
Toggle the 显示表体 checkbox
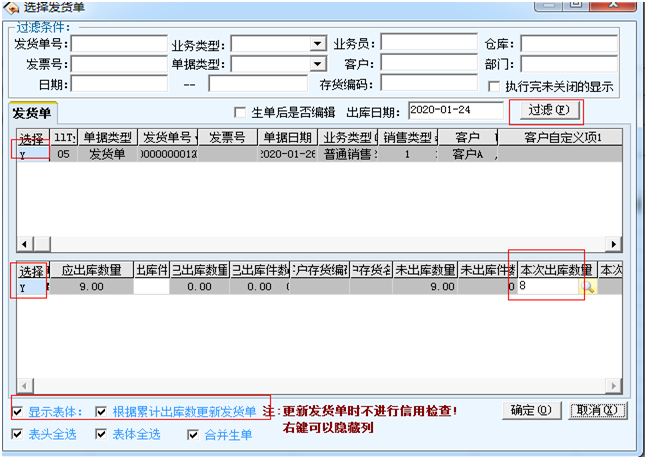point(18,411)
